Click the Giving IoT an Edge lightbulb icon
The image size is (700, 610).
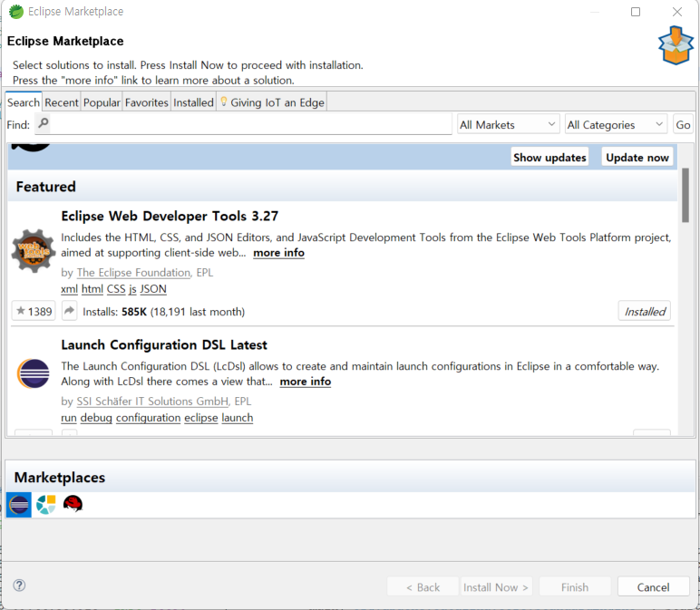[224, 102]
